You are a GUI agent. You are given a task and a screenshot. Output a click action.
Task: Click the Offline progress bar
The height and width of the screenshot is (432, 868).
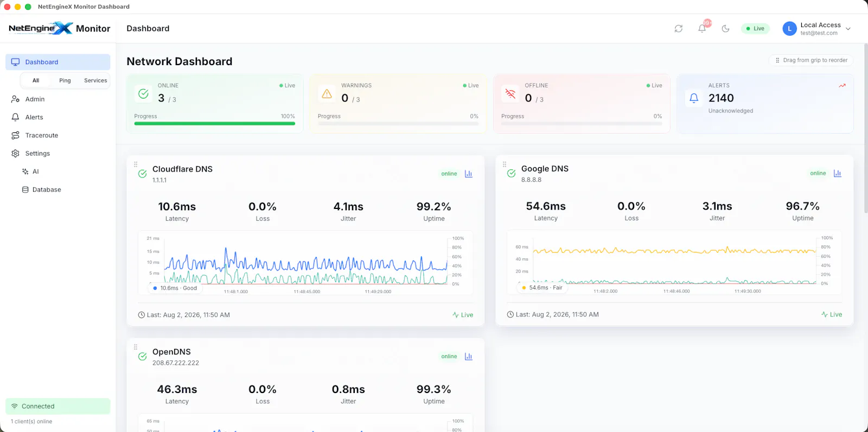[582, 124]
